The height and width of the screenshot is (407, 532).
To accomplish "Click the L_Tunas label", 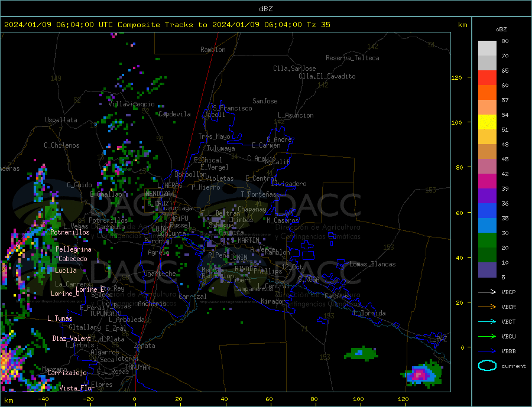I will 60,318.
